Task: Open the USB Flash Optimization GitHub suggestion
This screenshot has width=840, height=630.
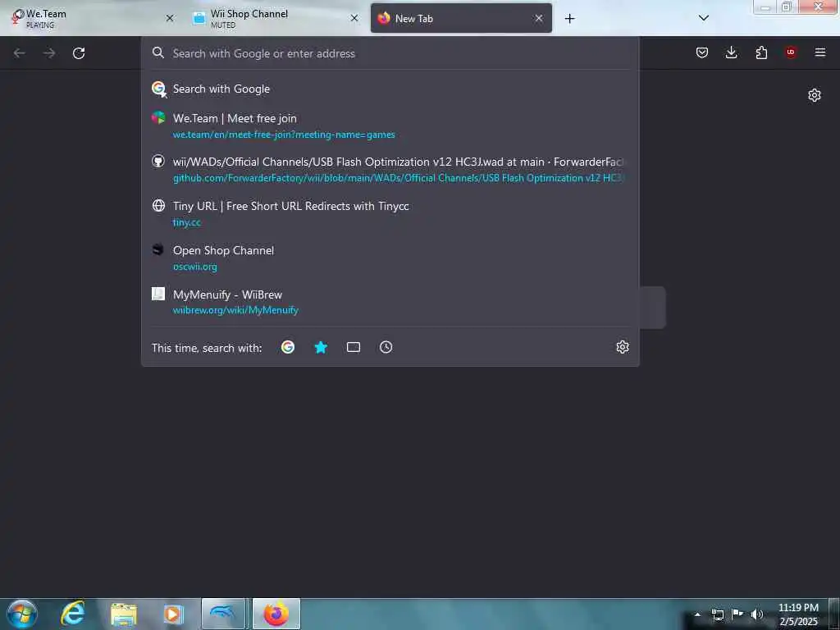Action: click(x=390, y=170)
